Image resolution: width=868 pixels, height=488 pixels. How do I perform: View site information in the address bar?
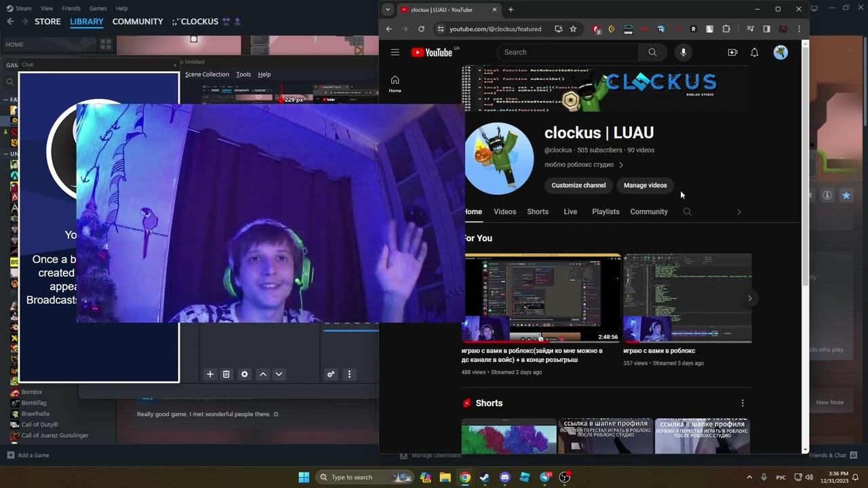(x=440, y=29)
